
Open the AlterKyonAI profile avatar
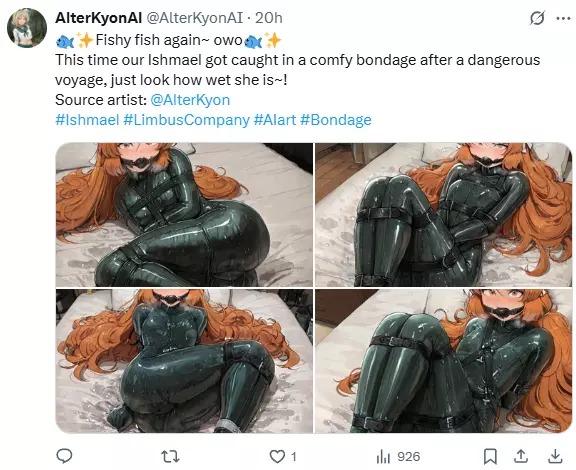[x=27, y=28]
